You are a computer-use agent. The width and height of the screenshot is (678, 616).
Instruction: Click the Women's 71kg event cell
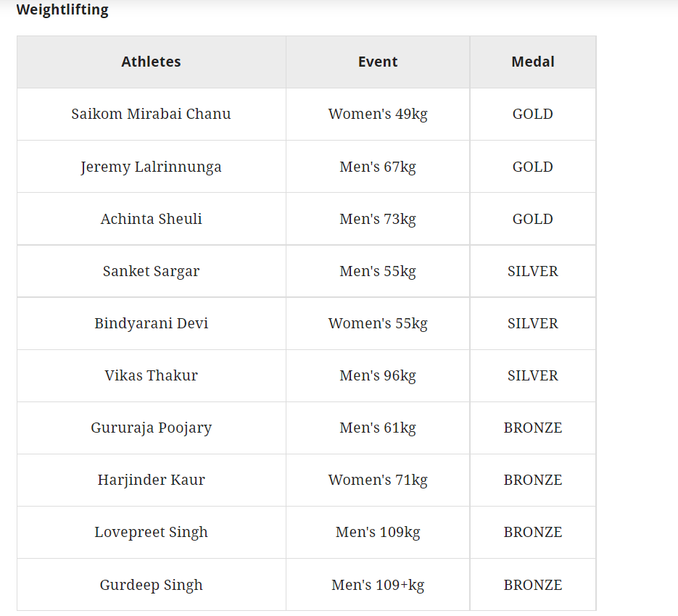click(378, 480)
